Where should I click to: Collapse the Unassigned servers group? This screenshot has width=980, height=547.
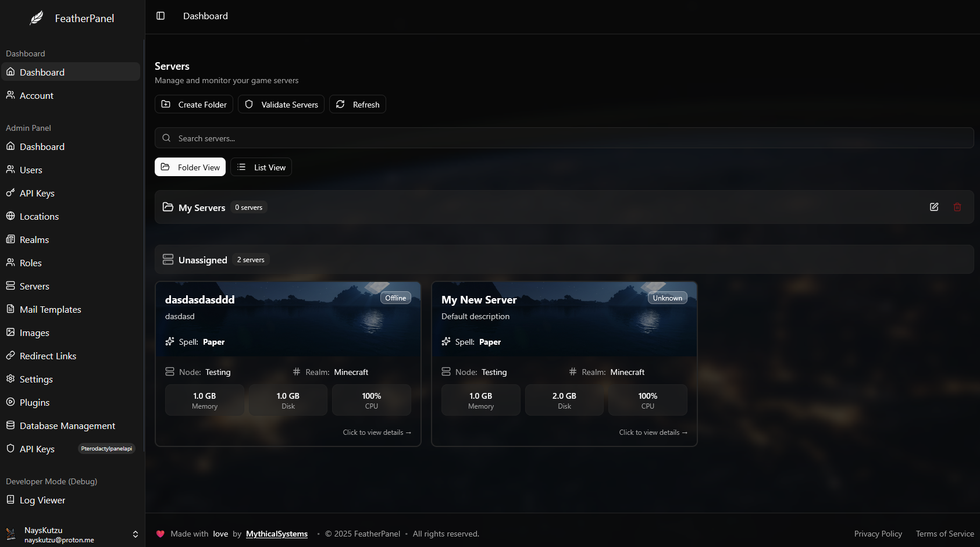[202, 260]
